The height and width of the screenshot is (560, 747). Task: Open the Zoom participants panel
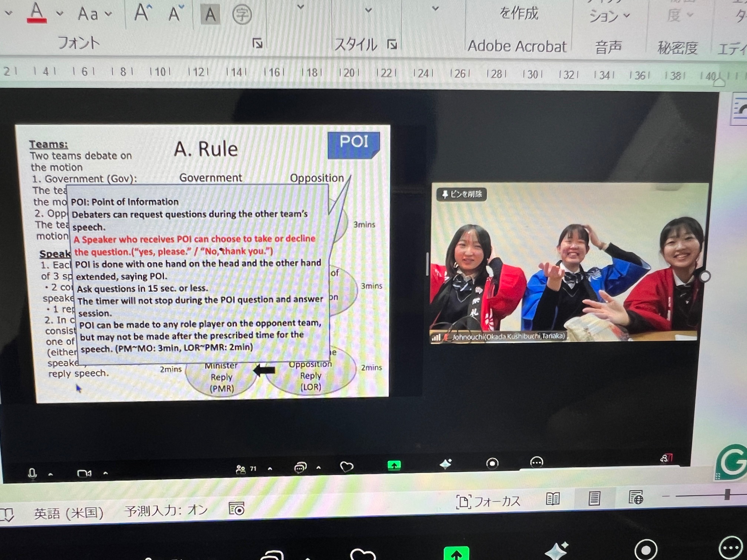point(241,469)
